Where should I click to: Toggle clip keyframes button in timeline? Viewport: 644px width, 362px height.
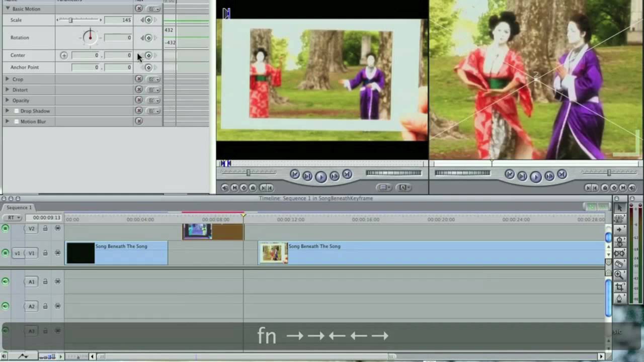point(23,356)
